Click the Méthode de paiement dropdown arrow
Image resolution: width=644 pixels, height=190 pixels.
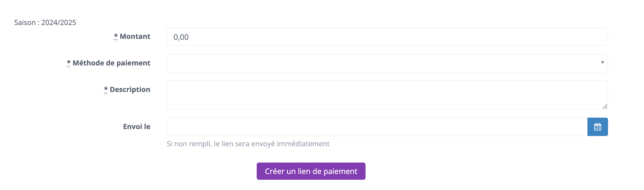point(603,62)
